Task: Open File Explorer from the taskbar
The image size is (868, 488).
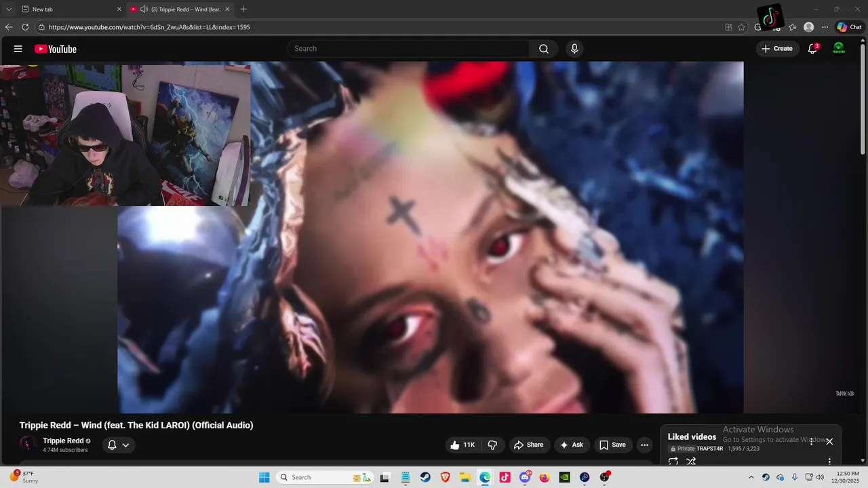Action: click(465, 477)
